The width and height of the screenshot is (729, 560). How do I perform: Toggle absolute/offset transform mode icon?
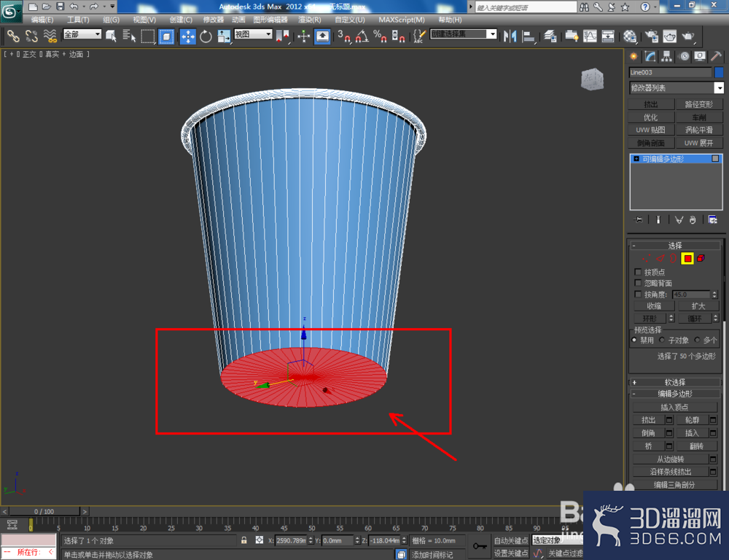(x=260, y=540)
